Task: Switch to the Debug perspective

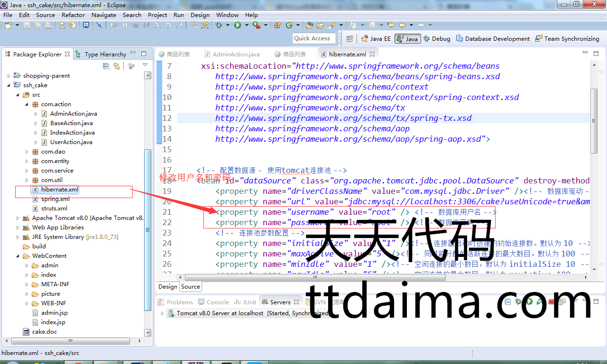Action: click(436, 39)
